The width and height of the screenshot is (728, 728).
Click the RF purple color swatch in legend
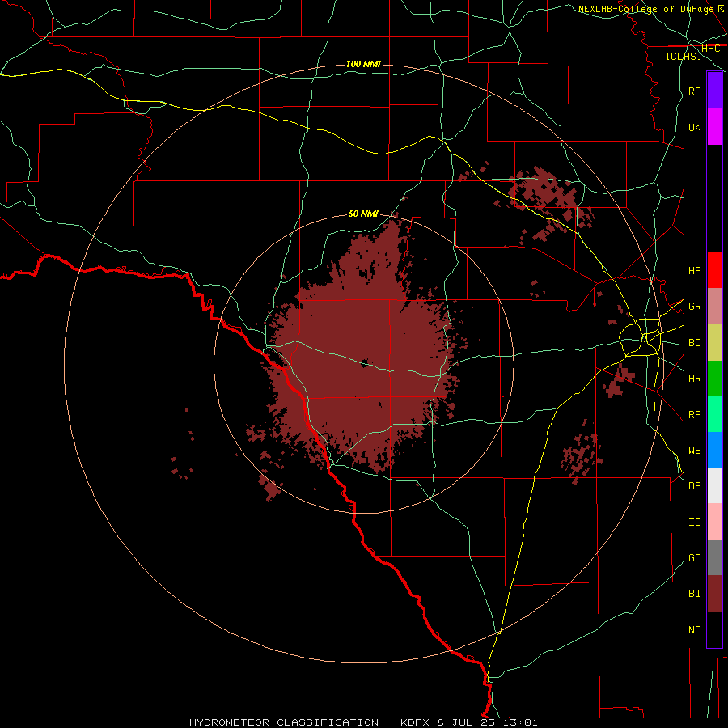pos(714,91)
